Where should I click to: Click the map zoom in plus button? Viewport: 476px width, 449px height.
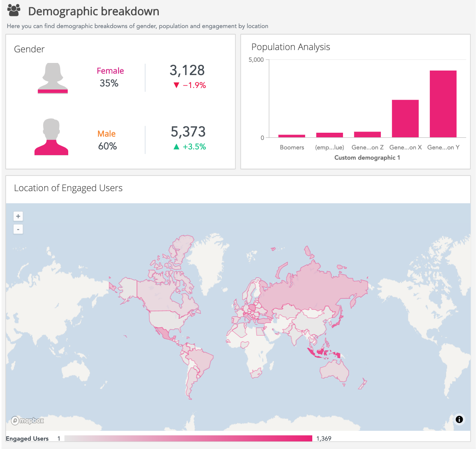18,216
